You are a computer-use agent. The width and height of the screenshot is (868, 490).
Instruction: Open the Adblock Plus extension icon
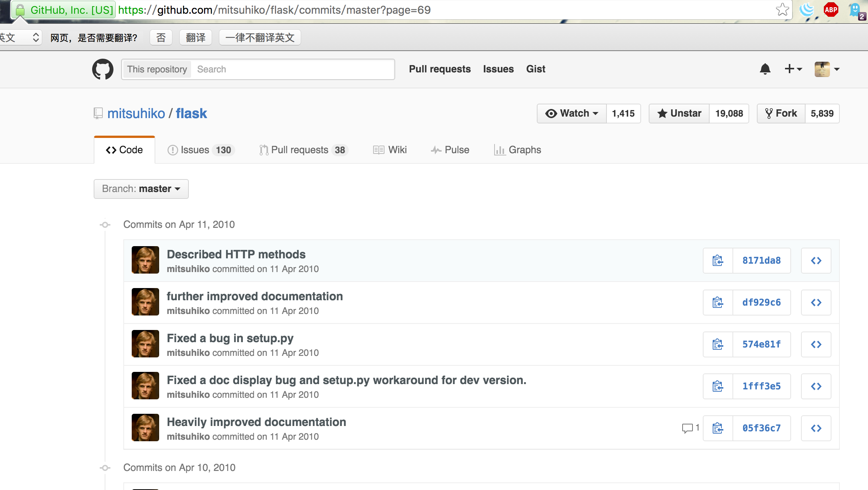pyautogui.click(x=831, y=10)
